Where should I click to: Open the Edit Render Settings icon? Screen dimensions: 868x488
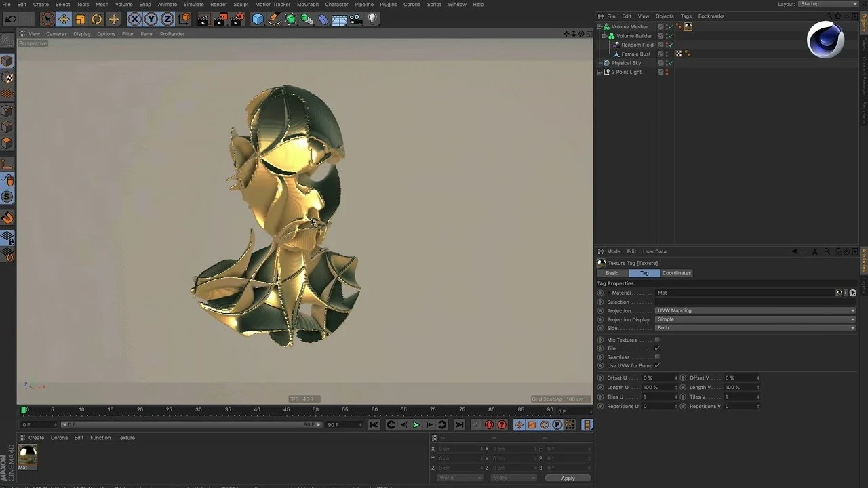click(237, 19)
